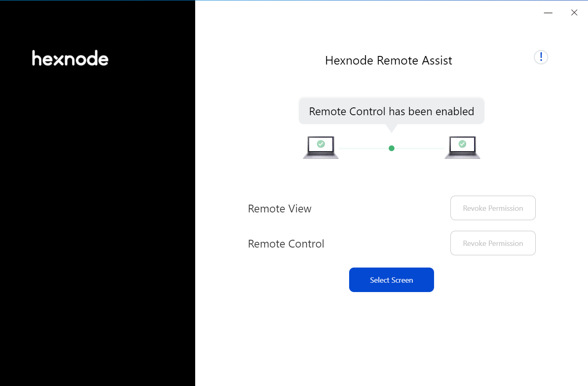Click the right laptop connection icon
Viewport: 588px width, 386px height.
462,147
